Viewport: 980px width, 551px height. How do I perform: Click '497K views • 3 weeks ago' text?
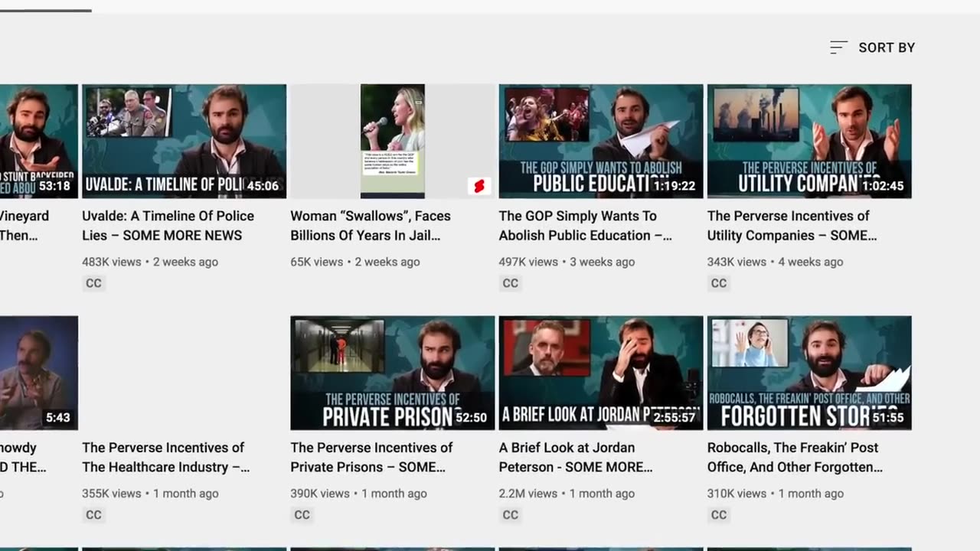(x=567, y=262)
